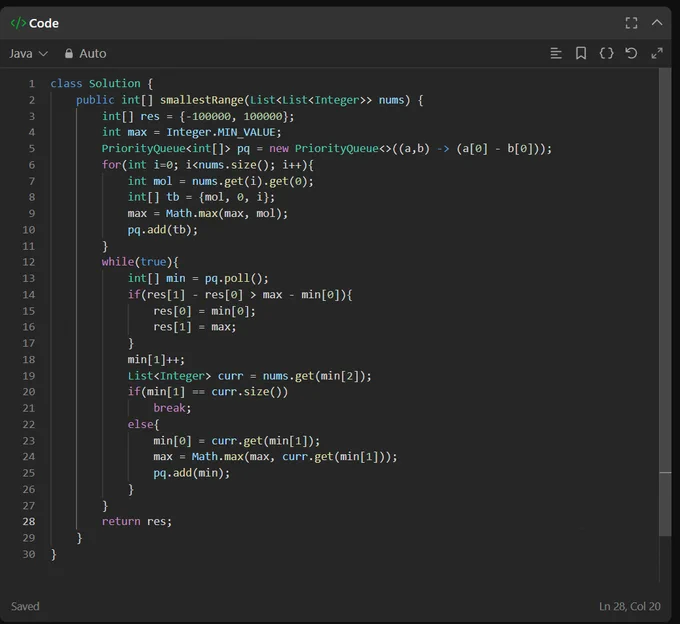The width and height of the screenshot is (680, 624).
Task: Click the Auto lock indicator
Action: (x=85, y=54)
